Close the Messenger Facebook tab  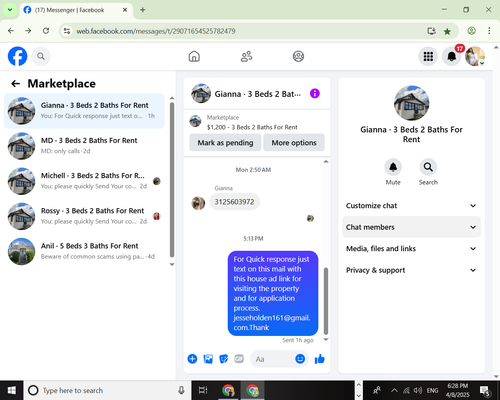(x=125, y=10)
